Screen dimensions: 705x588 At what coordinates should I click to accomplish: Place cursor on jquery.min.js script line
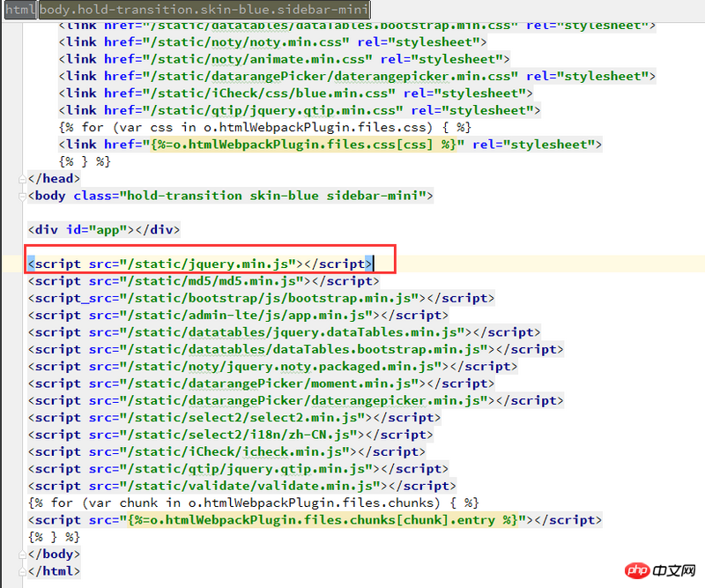(200, 264)
